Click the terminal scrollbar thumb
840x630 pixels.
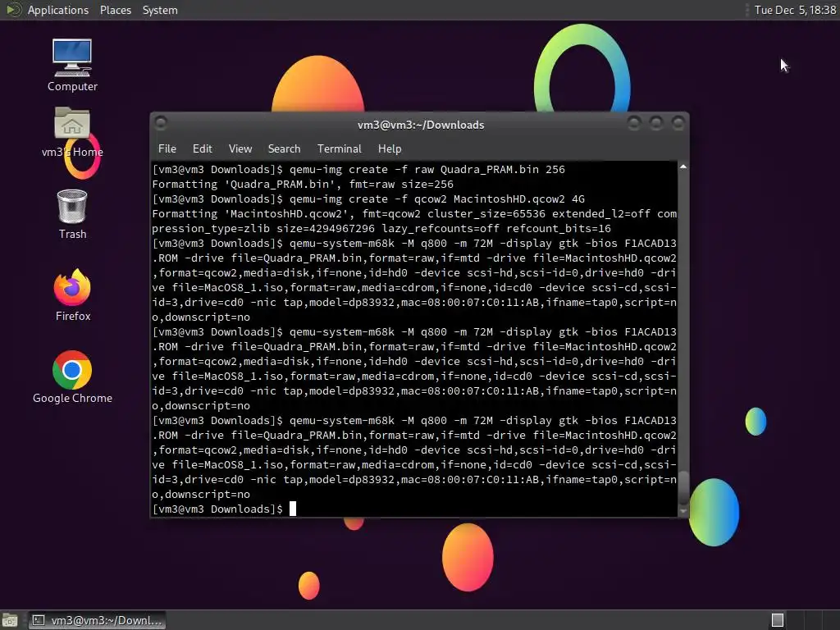683,487
